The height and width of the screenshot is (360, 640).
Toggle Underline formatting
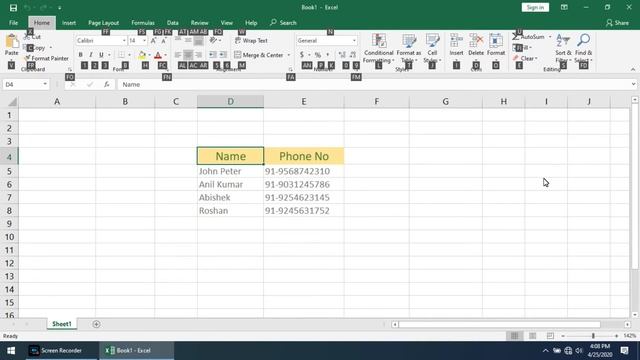[101, 55]
